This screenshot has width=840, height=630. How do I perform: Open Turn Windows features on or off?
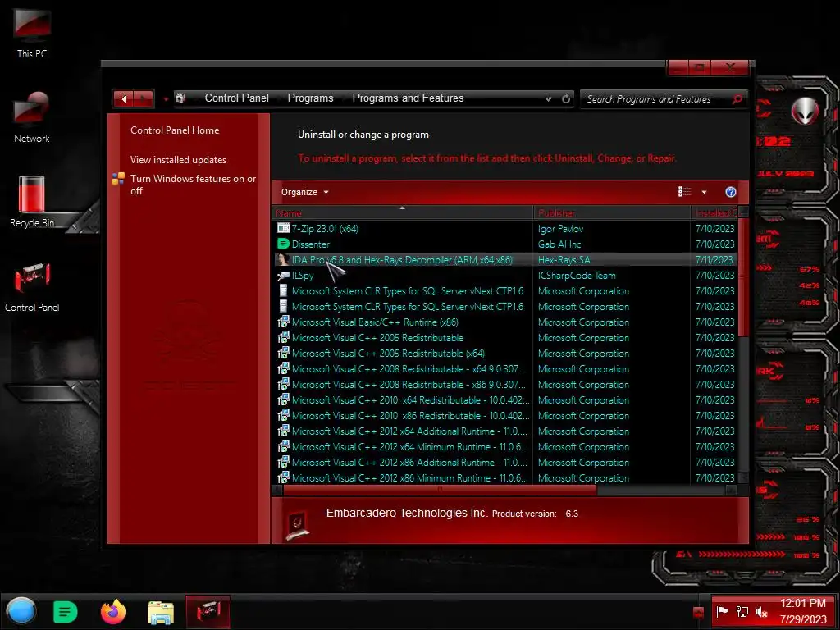[x=193, y=185]
